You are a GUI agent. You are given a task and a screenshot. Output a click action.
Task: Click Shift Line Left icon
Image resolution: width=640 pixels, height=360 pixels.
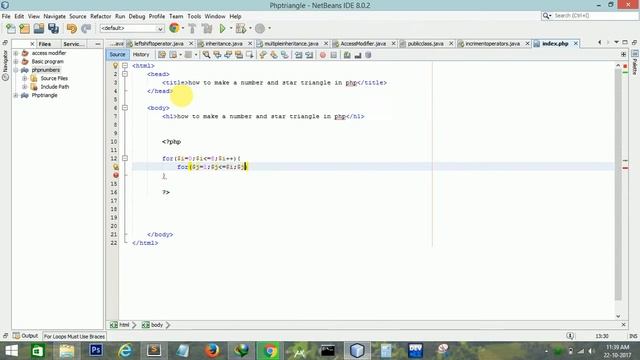[x=298, y=55]
